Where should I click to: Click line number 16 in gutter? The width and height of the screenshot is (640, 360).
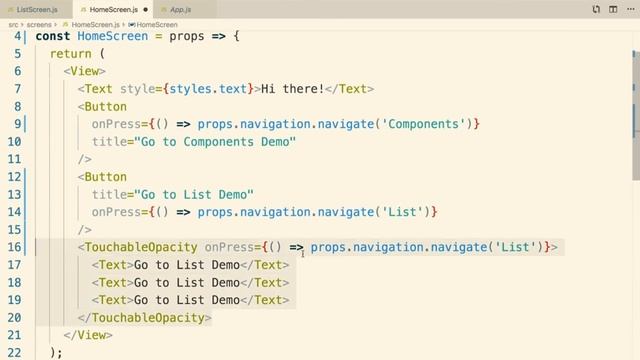[x=14, y=247]
